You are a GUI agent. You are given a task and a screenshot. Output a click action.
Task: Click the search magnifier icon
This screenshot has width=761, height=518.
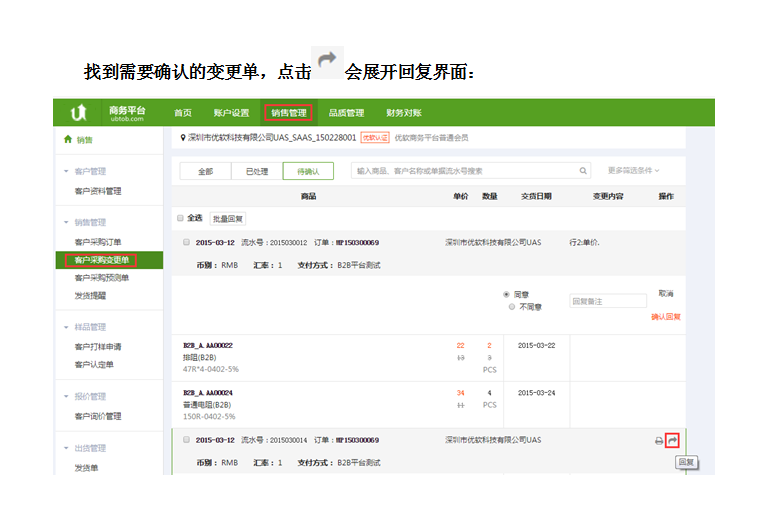(583, 171)
